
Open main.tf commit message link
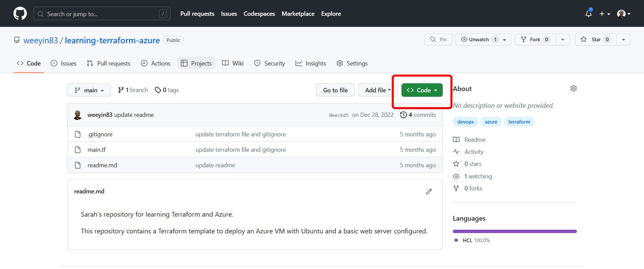(x=241, y=150)
